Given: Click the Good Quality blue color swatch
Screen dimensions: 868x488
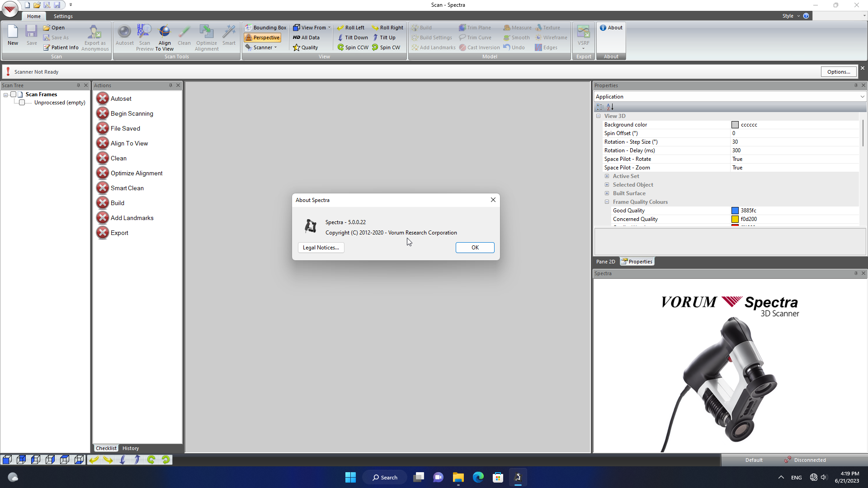Looking at the screenshot, I should pyautogui.click(x=735, y=211).
